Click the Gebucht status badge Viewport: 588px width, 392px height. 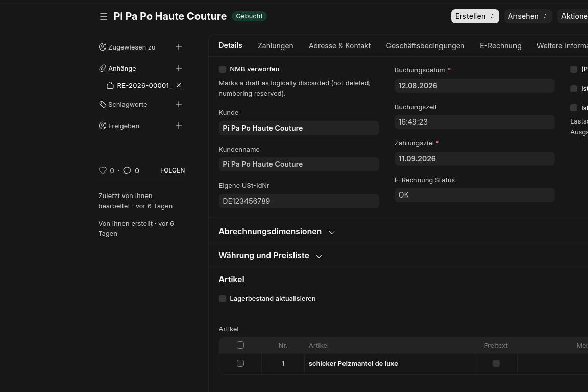click(250, 16)
